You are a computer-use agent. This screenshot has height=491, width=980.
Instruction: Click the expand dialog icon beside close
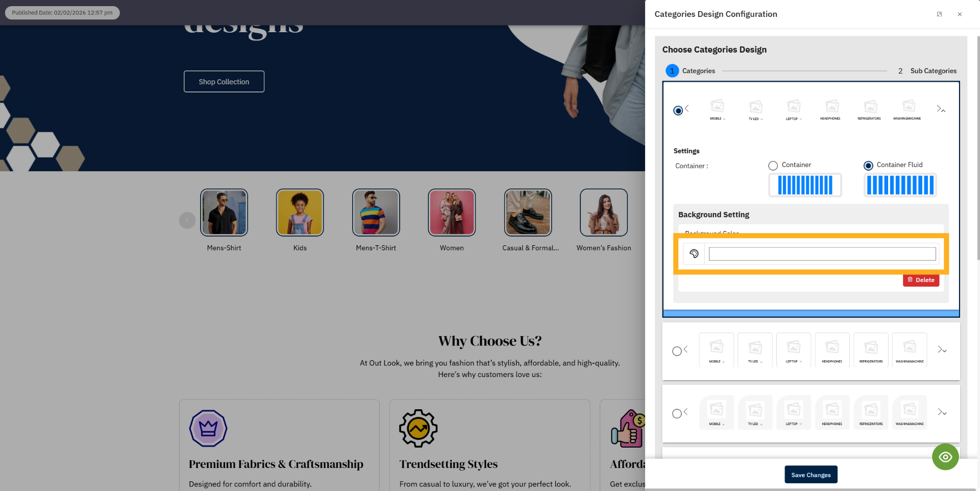point(940,14)
